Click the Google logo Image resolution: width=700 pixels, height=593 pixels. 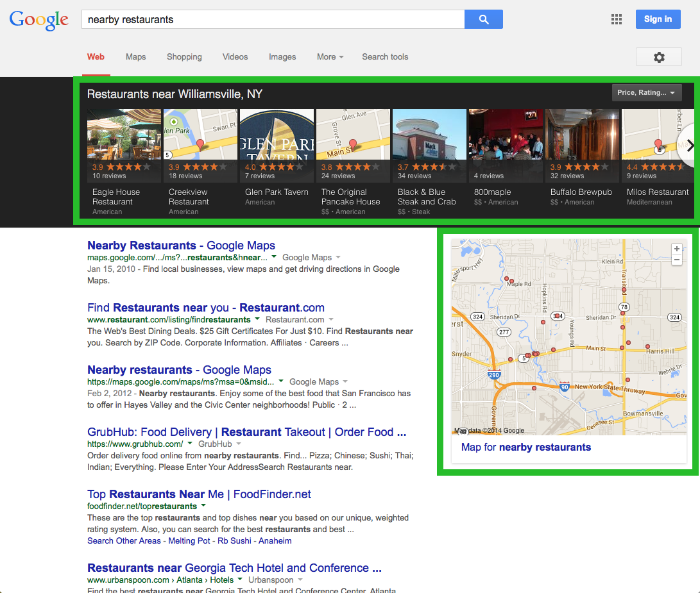click(x=39, y=20)
